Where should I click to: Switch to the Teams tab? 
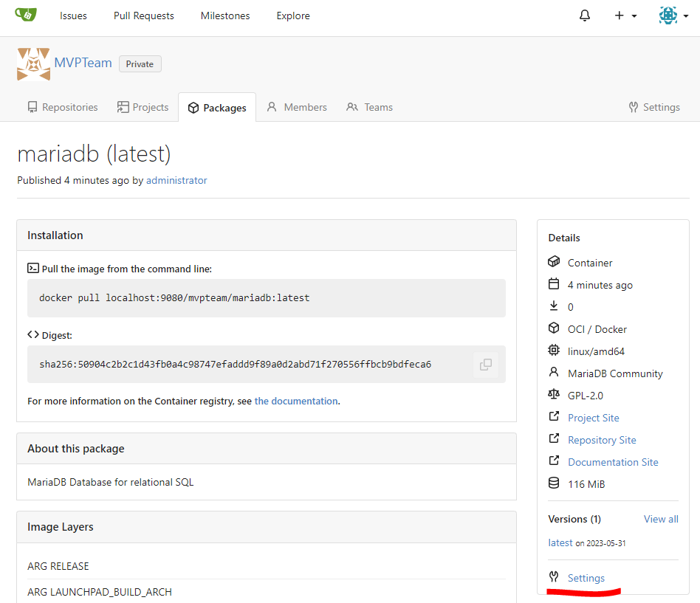(370, 107)
